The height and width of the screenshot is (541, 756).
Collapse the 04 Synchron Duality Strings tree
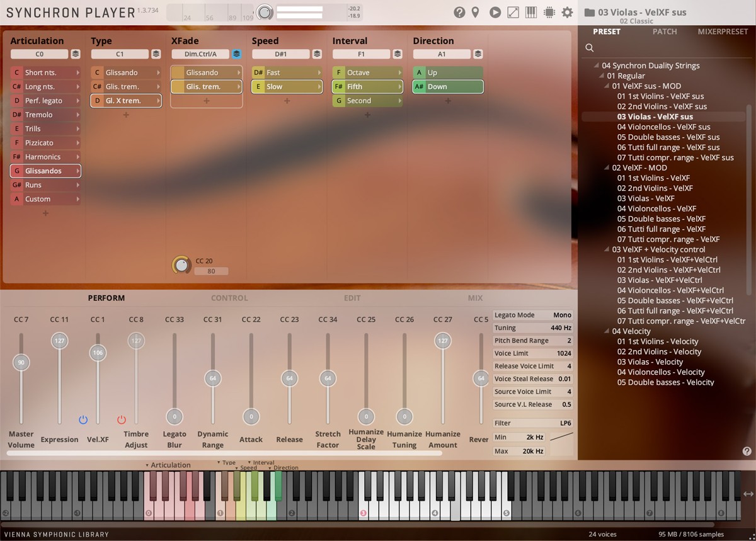click(x=595, y=65)
